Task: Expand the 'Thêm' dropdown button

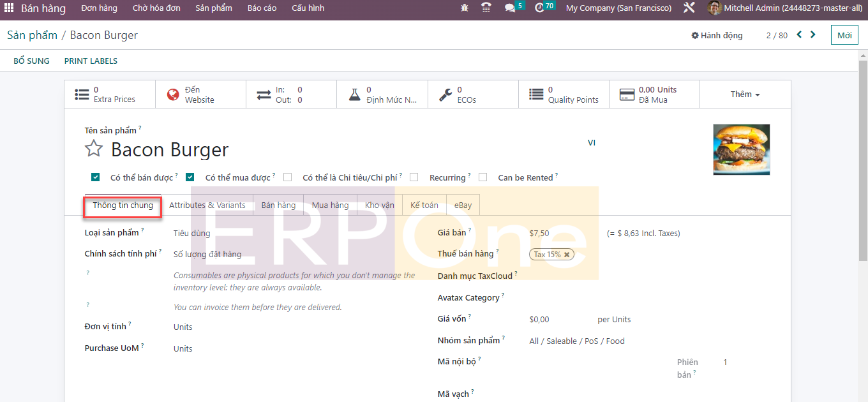Action: [745, 94]
